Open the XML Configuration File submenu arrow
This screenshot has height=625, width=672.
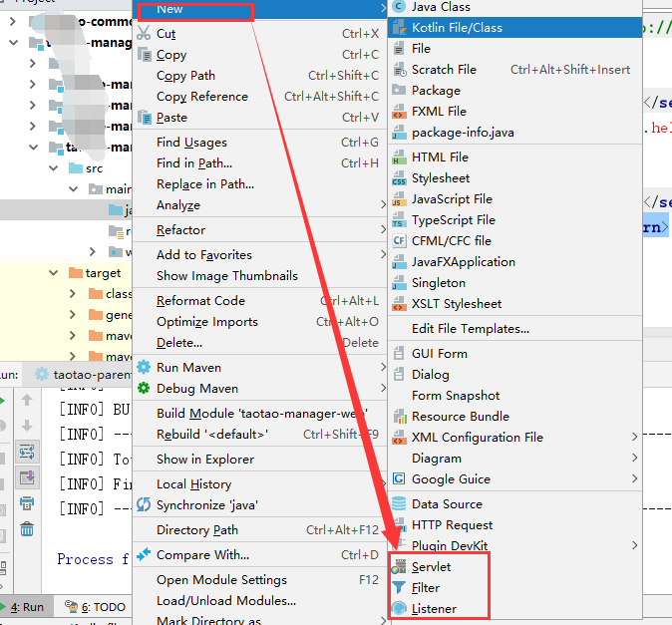[x=635, y=437]
